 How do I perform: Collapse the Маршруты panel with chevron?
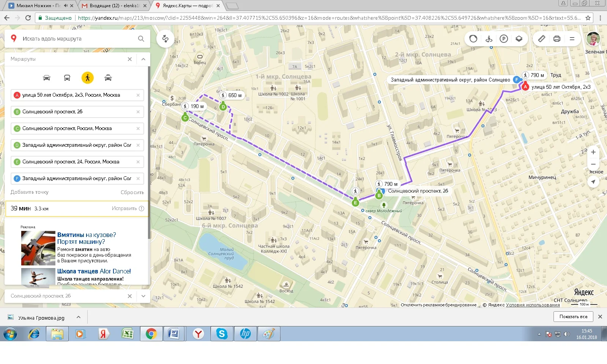point(143,59)
